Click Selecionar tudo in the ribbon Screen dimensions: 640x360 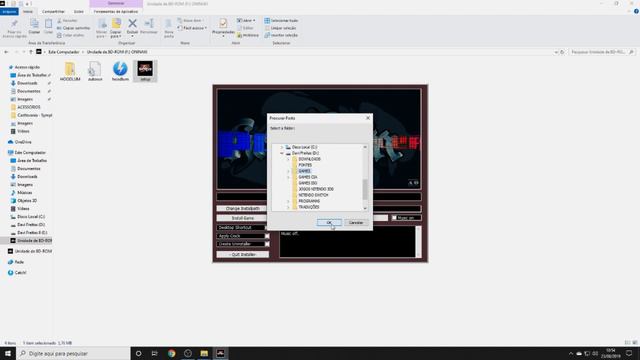(281, 20)
